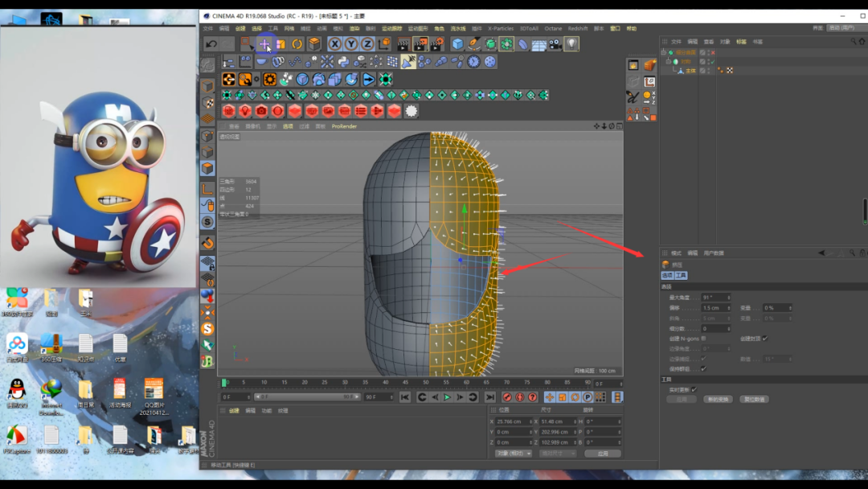Toggle the 实时更新 checkbox
Viewport: 868px width, 489px height.
pos(694,390)
